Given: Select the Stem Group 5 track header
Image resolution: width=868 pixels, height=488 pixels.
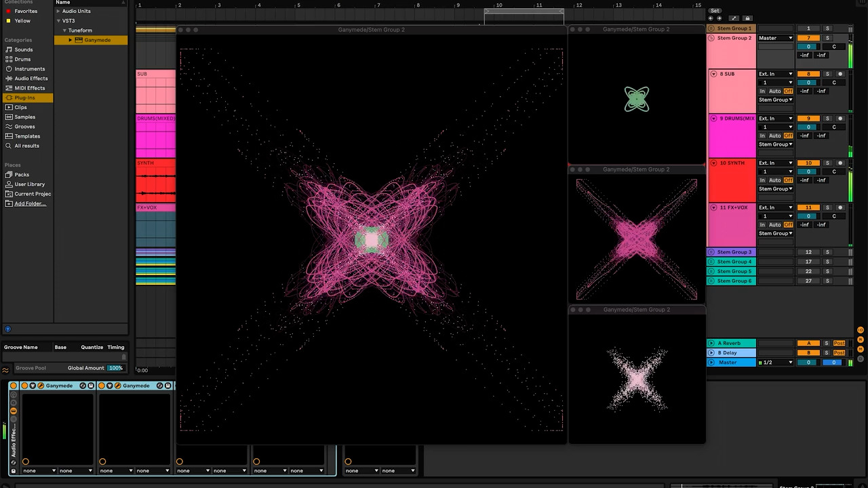Looking at the screenshot, I should (732, 271).
